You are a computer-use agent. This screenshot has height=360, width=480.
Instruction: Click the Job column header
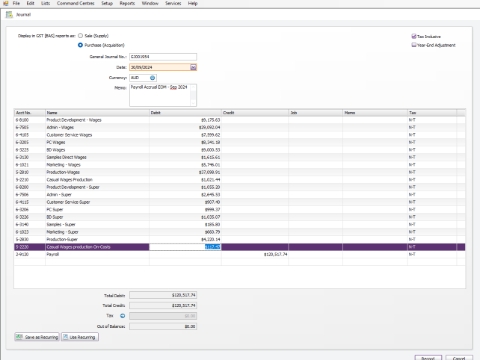click(316, 113)
